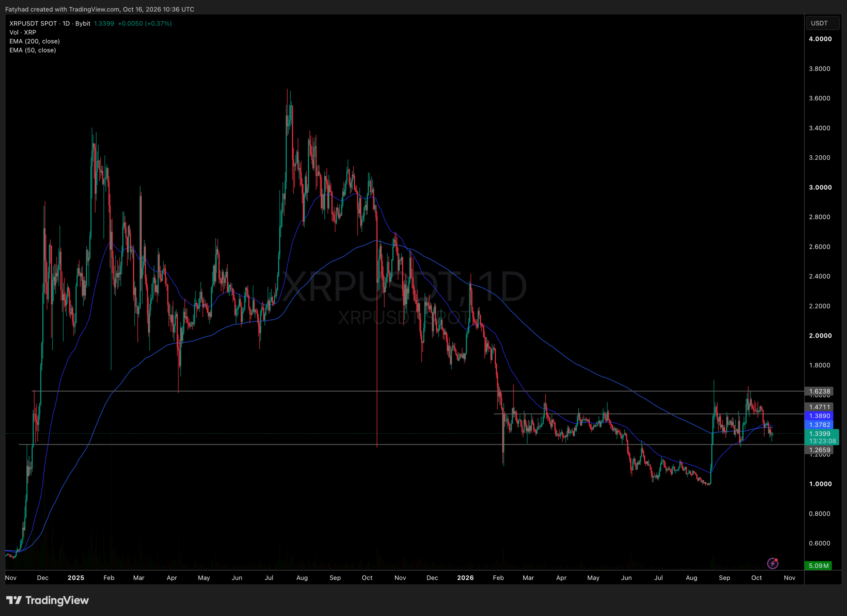Click the 0.6000 price axis tick
Image resolution: width=847 pixels, height=616 pixels.
[819, 543]
